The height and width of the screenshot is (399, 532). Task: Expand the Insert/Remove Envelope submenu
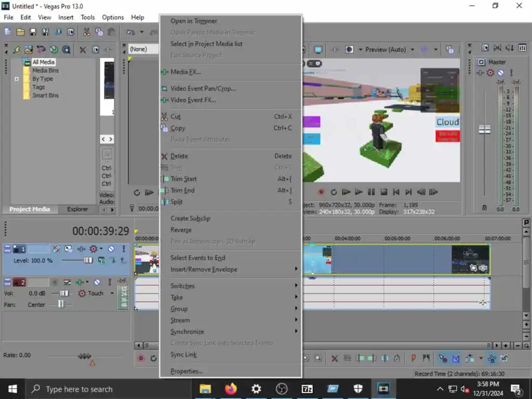click(231, 270)
